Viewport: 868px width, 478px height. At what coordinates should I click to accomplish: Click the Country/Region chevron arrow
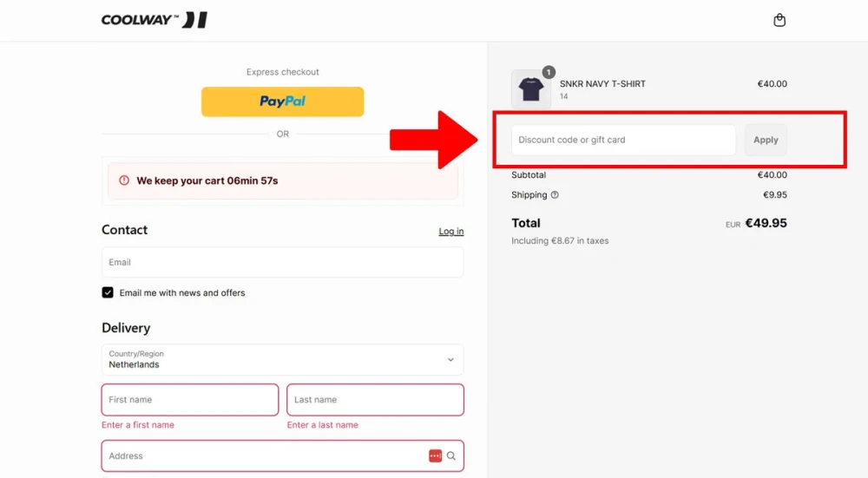point(450,360)
